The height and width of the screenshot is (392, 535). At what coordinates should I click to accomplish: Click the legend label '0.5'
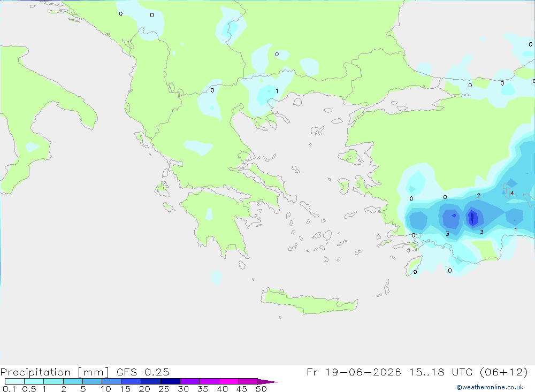pyautogui.click(x=29, y=389)
